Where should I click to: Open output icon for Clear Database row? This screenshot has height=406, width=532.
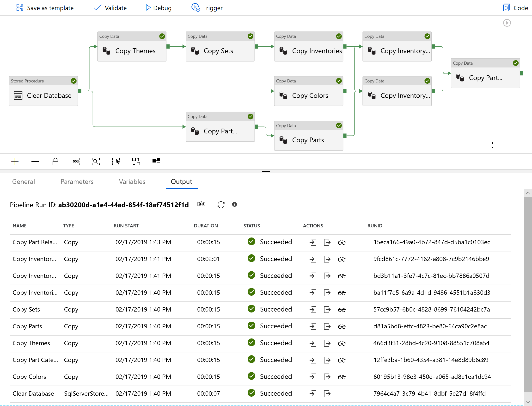click(x=327, y=394)
